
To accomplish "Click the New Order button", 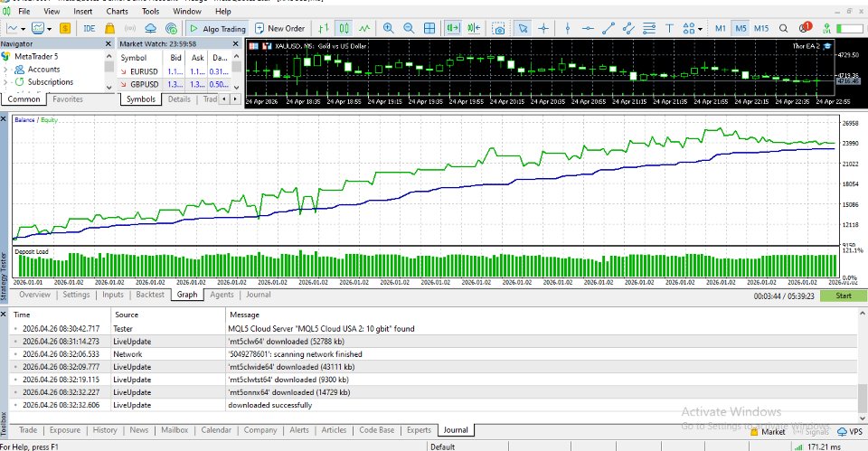I will click(x=280, y=28).
